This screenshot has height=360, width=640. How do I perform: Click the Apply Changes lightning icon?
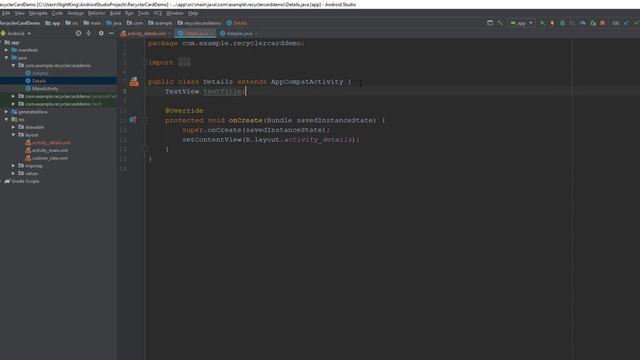552,23
